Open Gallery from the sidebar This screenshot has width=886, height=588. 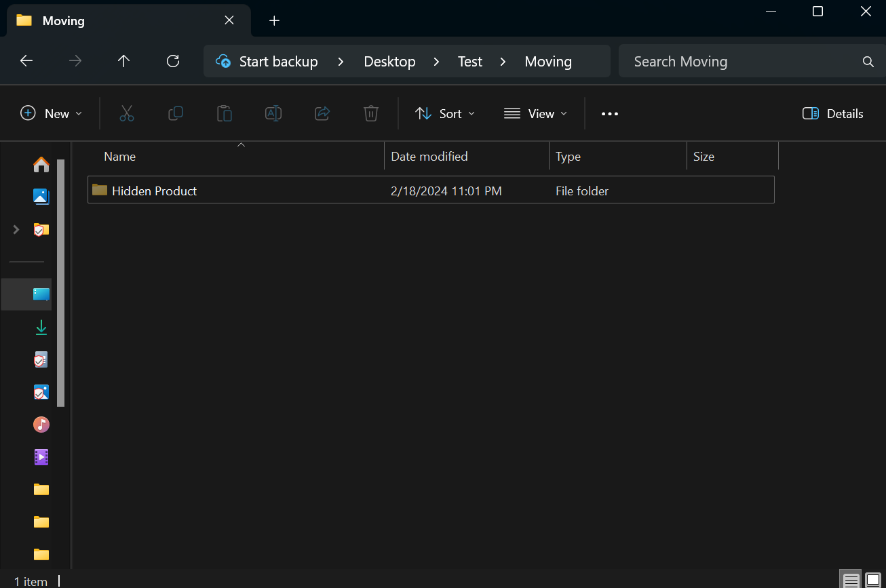[x=41, y=197]
